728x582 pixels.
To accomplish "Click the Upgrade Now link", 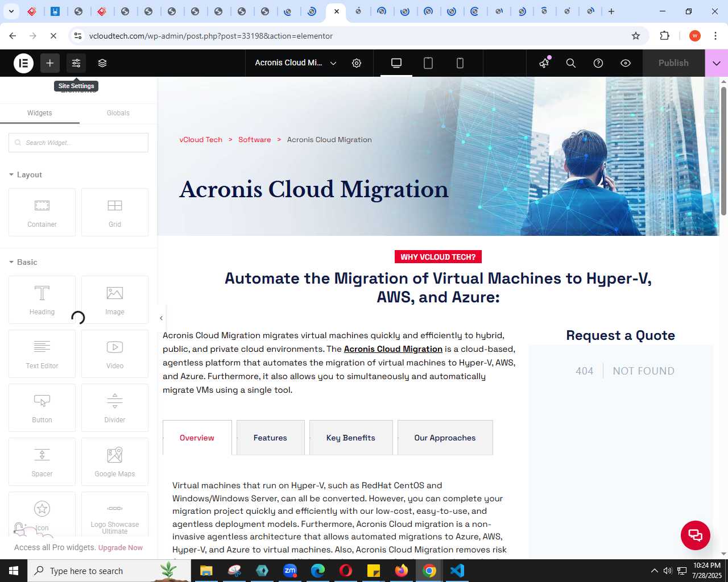I will click(121, 548).
